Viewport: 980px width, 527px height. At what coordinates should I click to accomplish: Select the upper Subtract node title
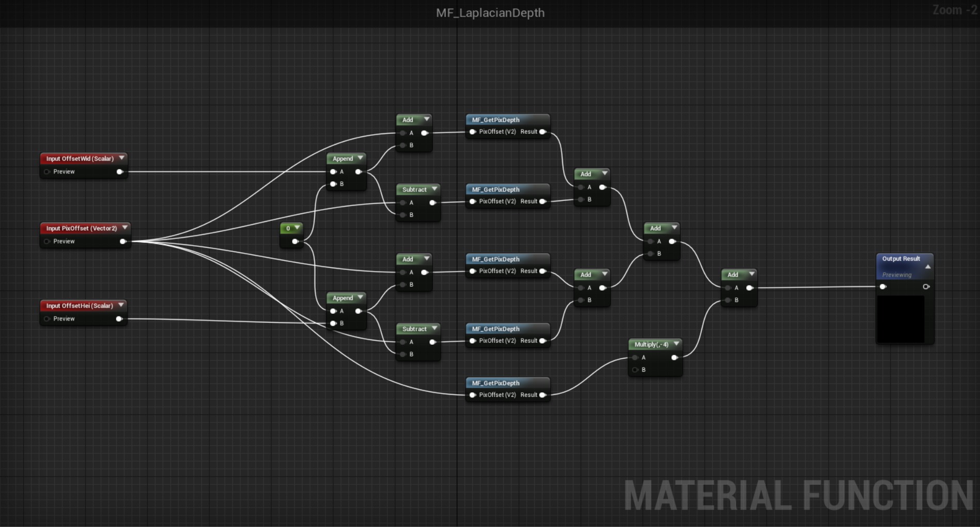point(414,189)
